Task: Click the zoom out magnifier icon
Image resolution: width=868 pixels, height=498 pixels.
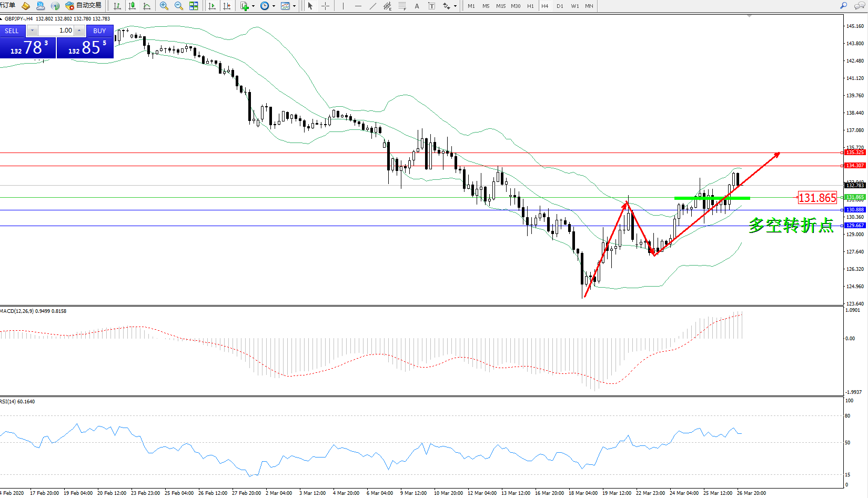Action: pos(179,6)
